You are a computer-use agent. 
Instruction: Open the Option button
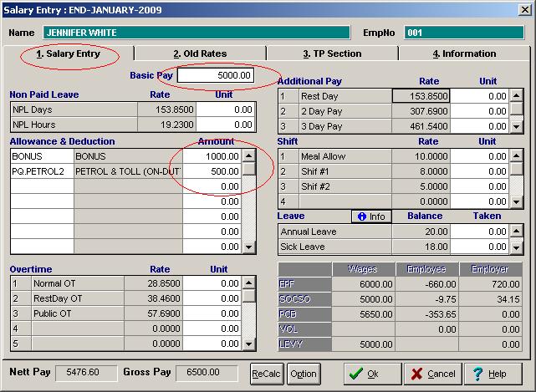tap(304, 374)
